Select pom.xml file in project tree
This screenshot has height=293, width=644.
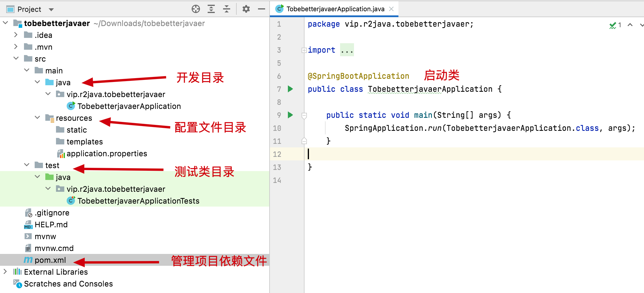point(50,260)
